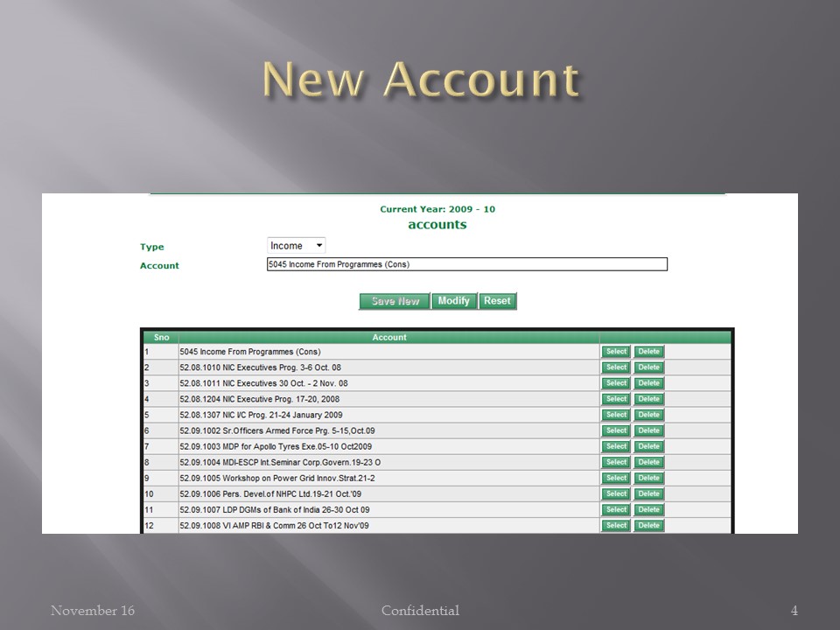Click the Modify button
The image size is (840, 630).
pos(455,300)
